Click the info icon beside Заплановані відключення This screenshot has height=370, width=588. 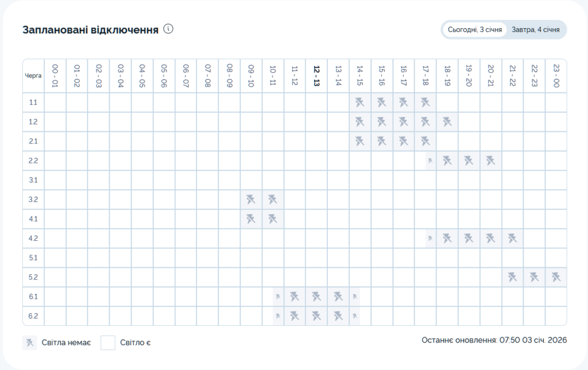tap(168, 29)
